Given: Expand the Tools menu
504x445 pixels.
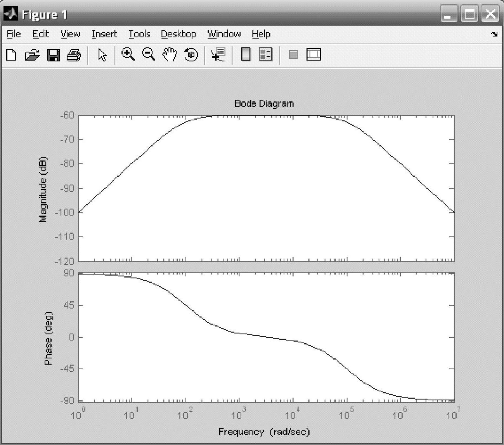Looking at the screenshot, I should click(x=139, y=34).
